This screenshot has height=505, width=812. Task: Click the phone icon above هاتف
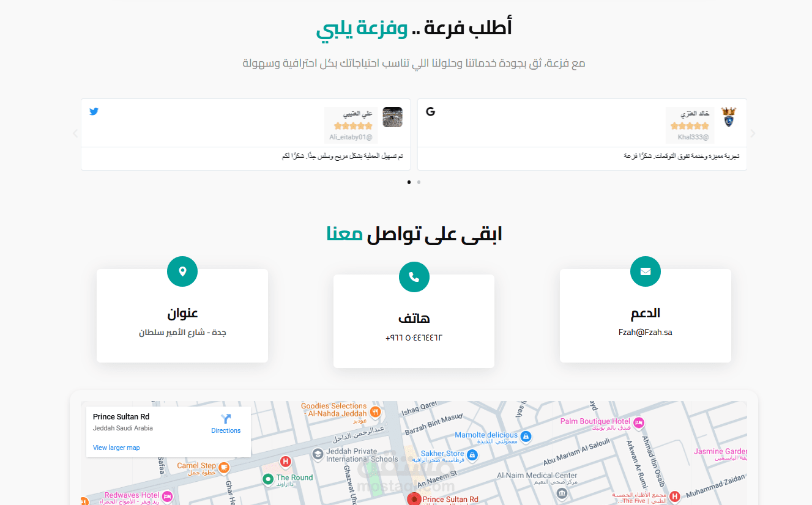(x=414, y=277)
